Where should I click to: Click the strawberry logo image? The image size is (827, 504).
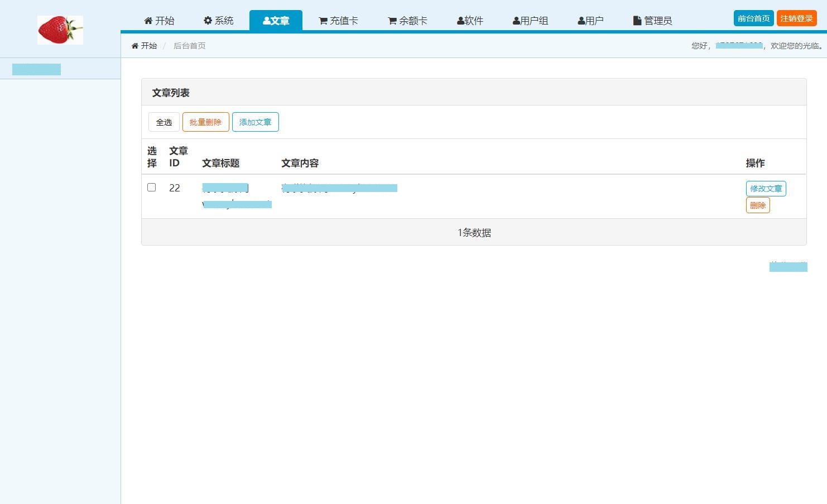[60, 30]
